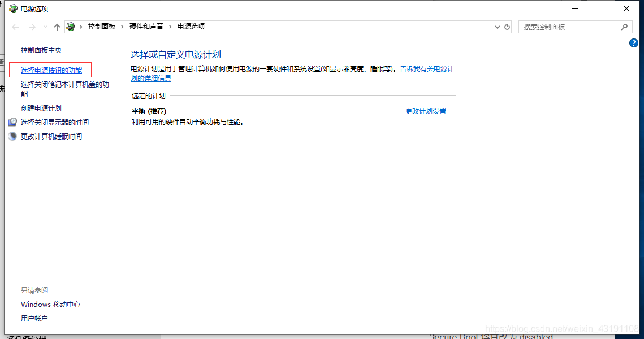Go up one level with the up arrow
644x339 pixels.
(57, 27)
